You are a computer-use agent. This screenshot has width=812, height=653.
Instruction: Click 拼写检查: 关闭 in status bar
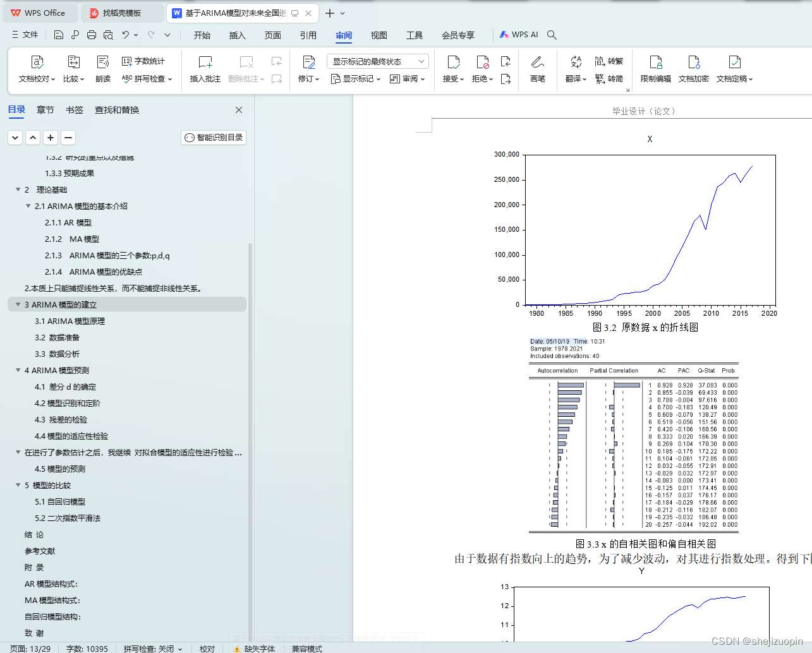coord(152,649)
